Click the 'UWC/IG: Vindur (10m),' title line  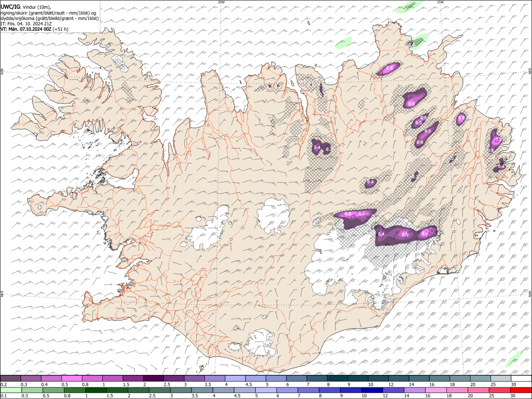click(25, 7)
